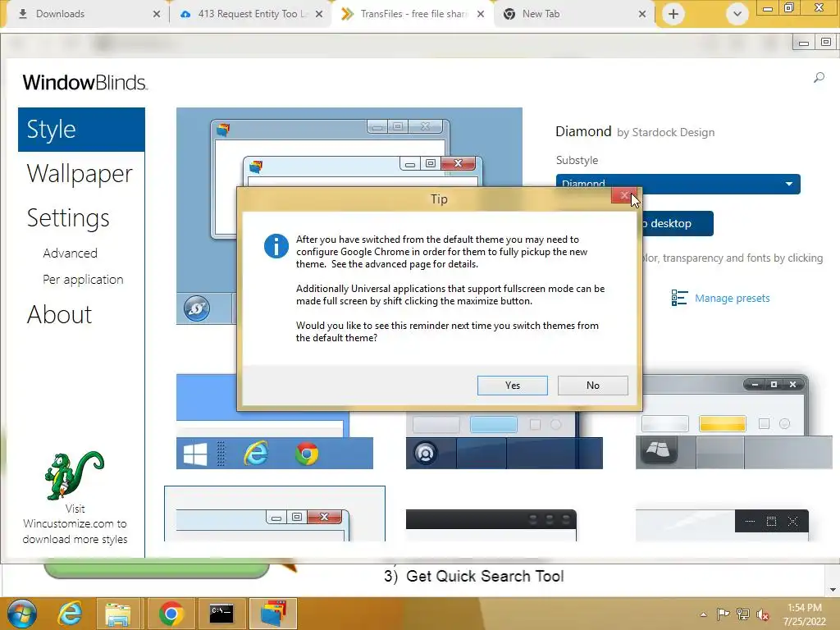Viewport: 840px width, 630px height.
Task: Click the browser page scrollbar down arrow
Action: (x=833, y=589)
